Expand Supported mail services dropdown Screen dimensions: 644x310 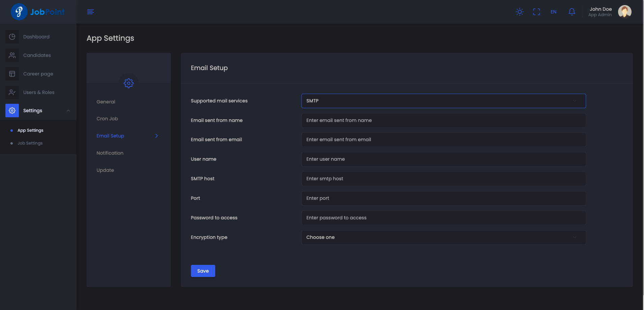443,101
